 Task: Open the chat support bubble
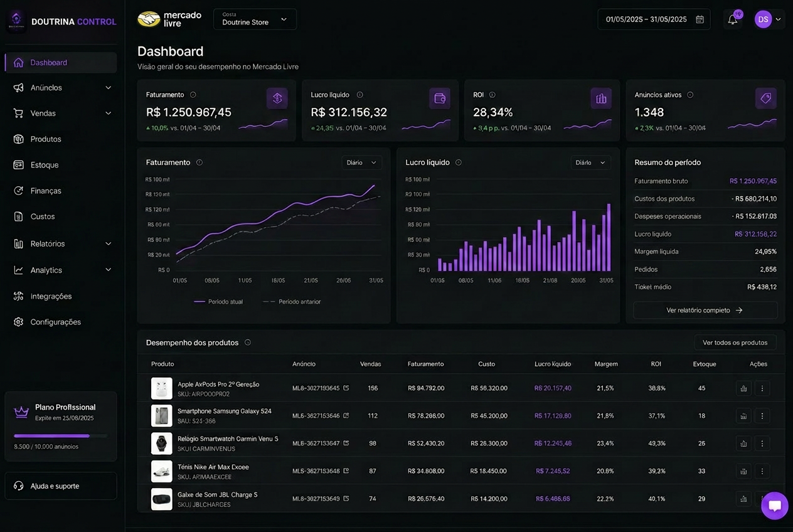pos(775,506)
